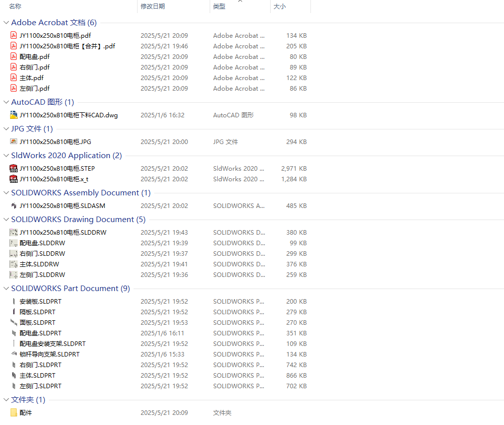Screen dimensions: 504x425
Task: Click the SldWorks 2020 icon of the STEP file
Action: (14, 168)
